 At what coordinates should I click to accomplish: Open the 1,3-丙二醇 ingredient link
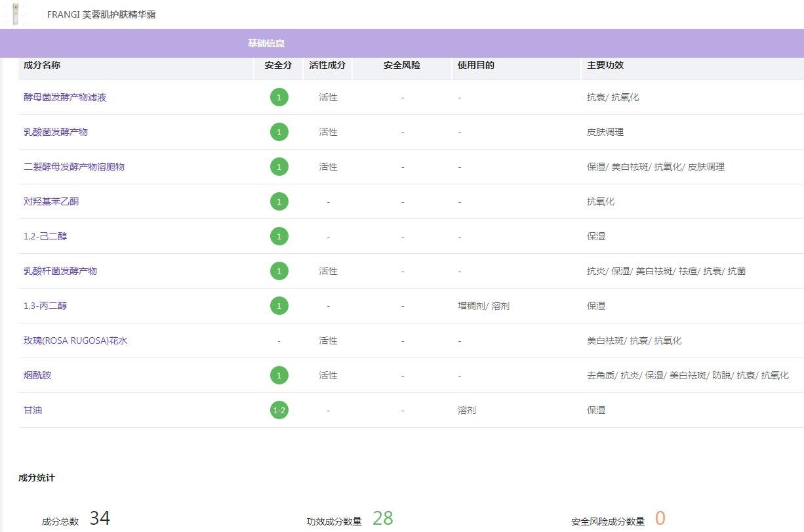click(45, 306)
